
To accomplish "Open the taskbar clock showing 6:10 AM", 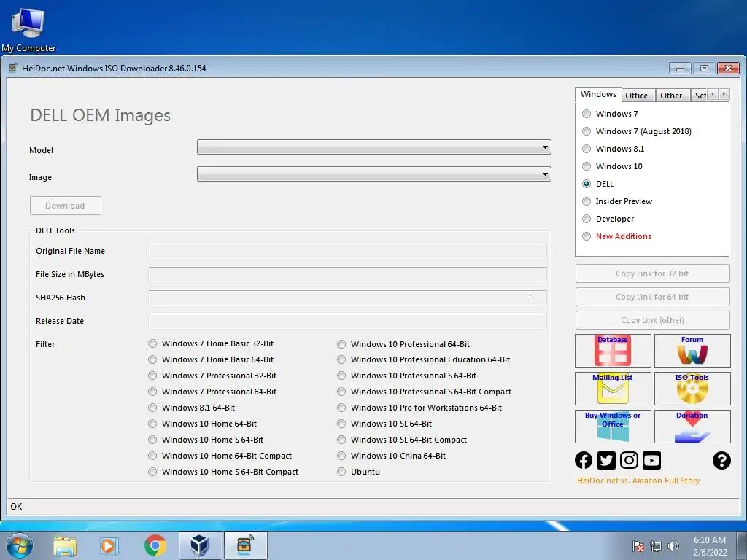I will click(x=710, y=546).
